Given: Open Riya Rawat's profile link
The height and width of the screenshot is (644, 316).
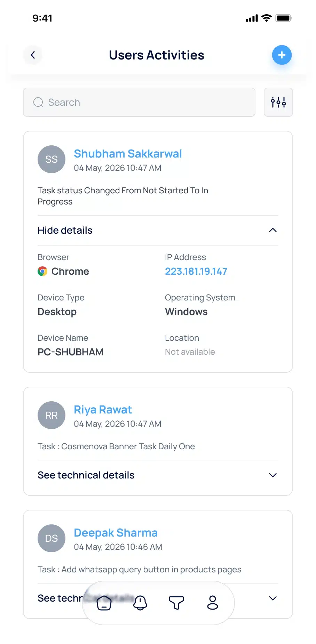Looking at the screenshot, I should tap(103, 410).
